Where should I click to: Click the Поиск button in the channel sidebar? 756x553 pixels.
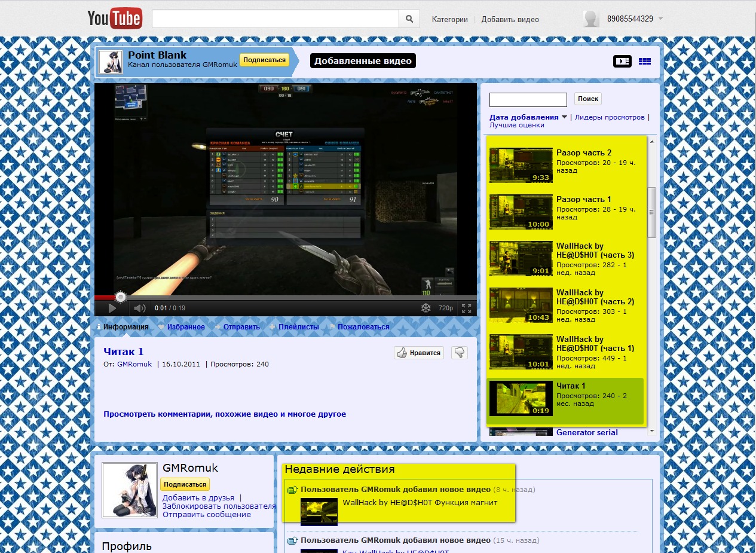pyautogui.click(x=588, y=99)
